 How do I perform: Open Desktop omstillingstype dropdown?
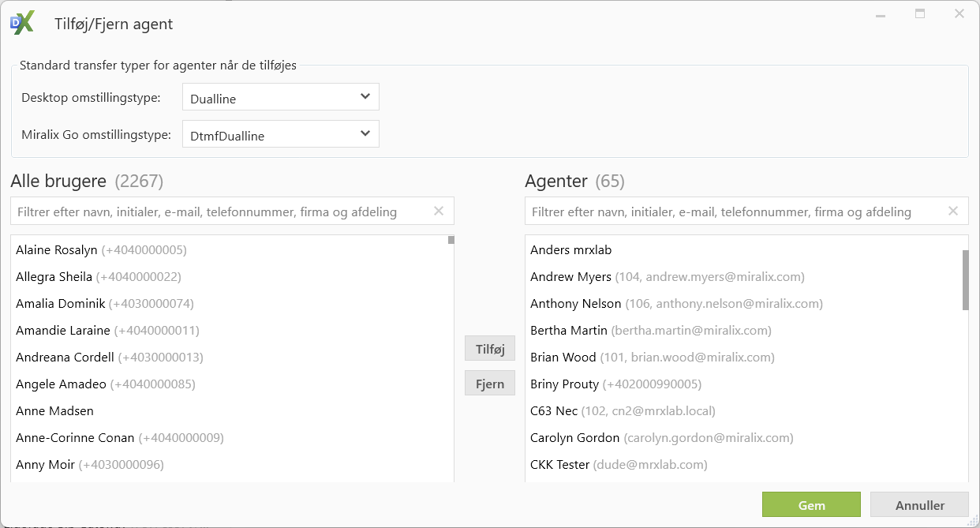(280, 97)
